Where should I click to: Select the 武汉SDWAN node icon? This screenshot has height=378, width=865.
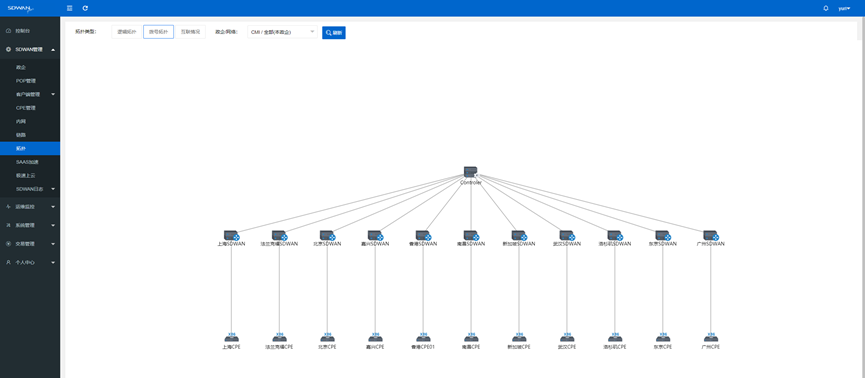pos(567,236)
